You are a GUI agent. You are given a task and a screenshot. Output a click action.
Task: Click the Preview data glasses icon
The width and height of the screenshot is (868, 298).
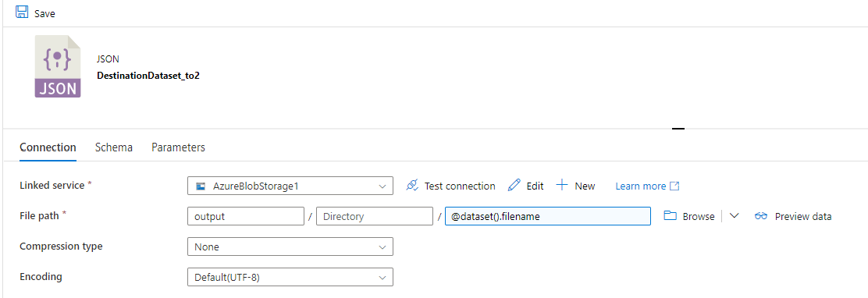pos(761,216)
